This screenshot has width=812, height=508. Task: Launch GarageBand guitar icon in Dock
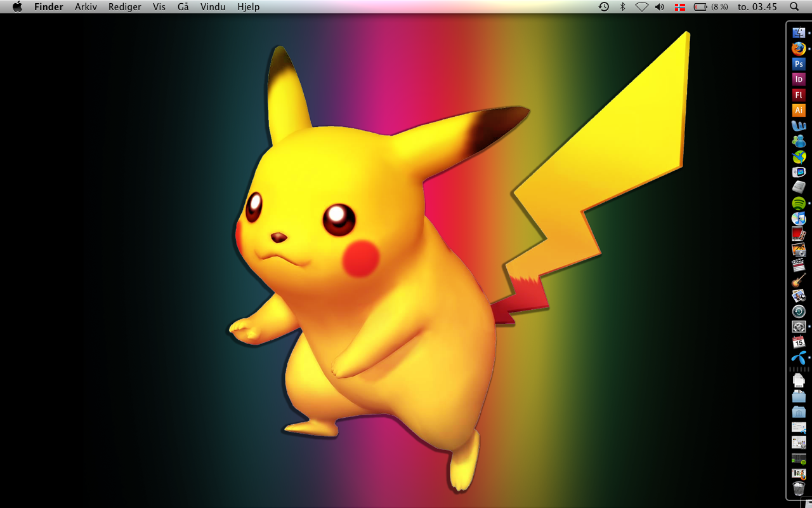(799, 280)
